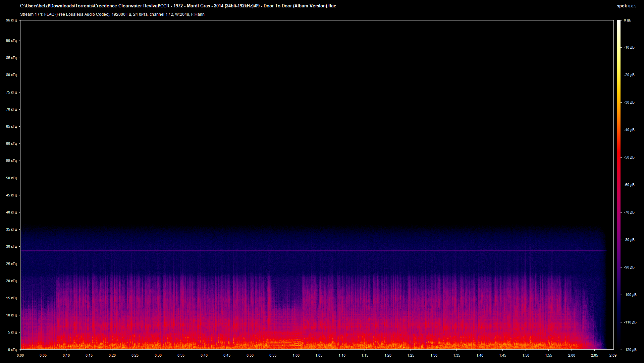Click the 0 кГц bottom frequency label
The height and width of the screenshot is (363, 644).
pos(12,349)
